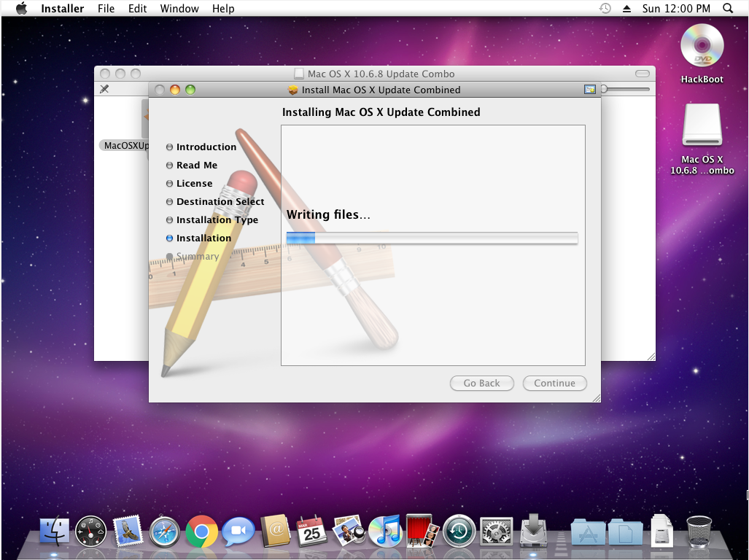Select the Installation Type step

point(212,219)
